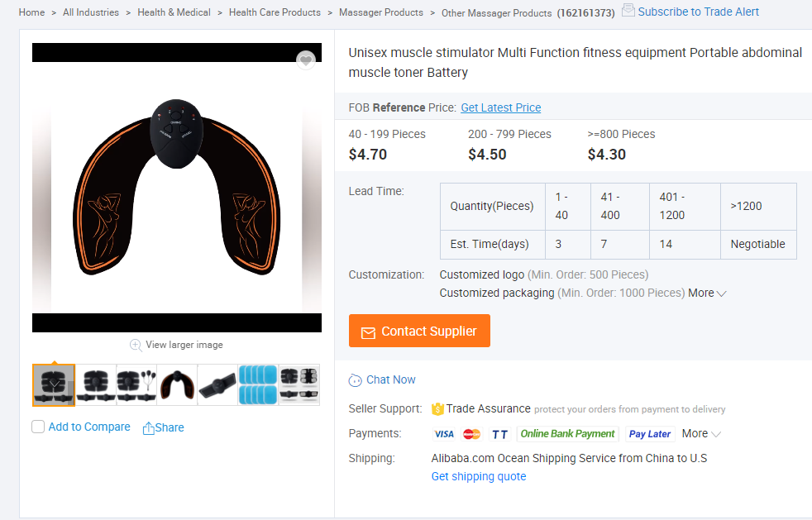Click the Mastercard payment icon
812x520 pixels.
[x=471, y=434]
